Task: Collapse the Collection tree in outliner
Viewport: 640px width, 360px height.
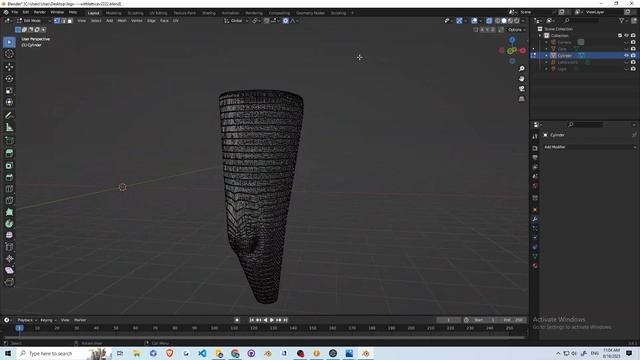Action: pyautogui.click(x=540, y=36)
